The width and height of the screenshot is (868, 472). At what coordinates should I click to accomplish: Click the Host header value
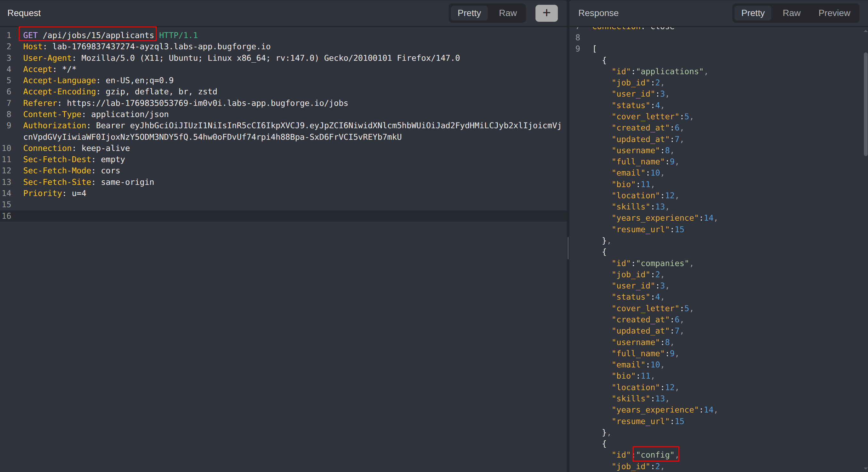tap(161, 47)
